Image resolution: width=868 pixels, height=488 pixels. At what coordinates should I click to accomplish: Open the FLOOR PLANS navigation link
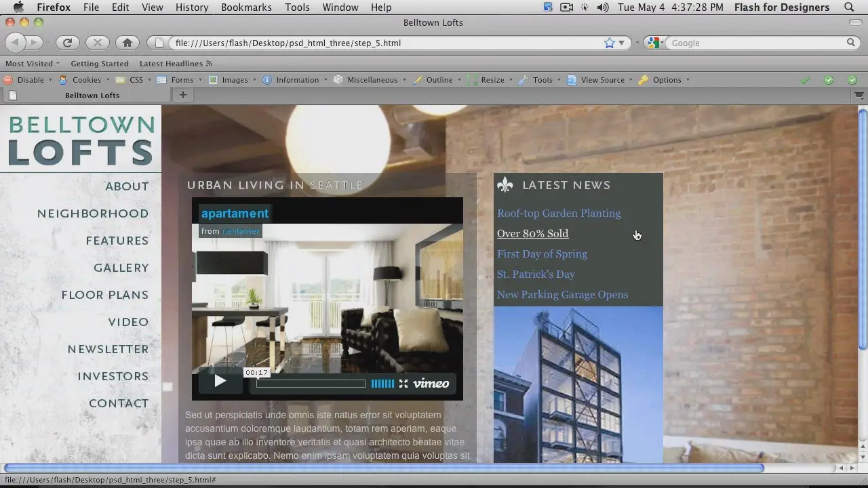105,295
